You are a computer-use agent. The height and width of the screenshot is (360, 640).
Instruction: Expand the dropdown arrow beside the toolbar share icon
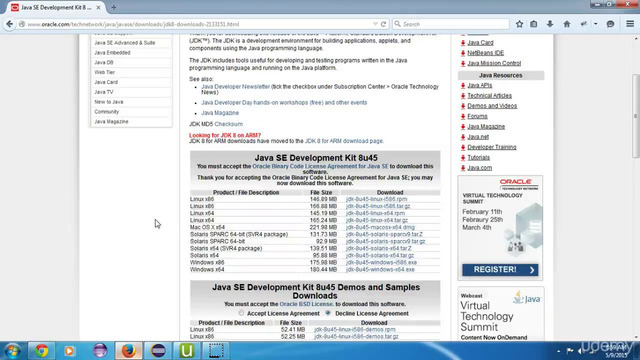(596, 24)
